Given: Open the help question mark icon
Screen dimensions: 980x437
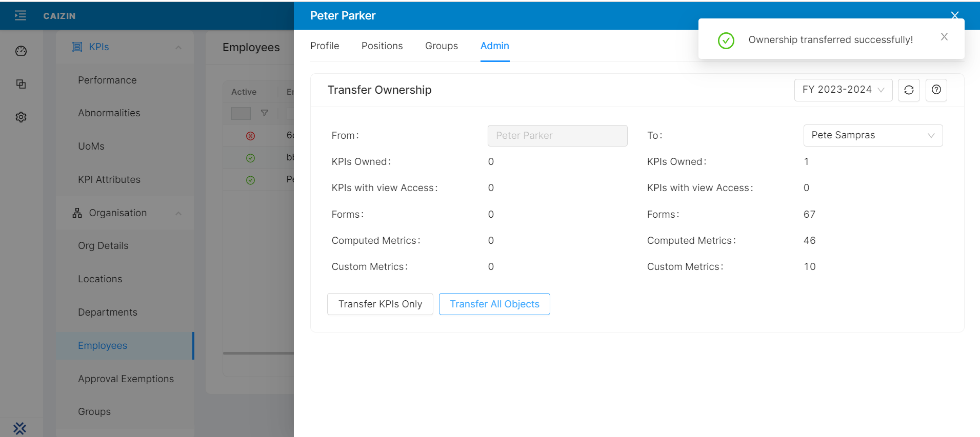Looking at the screenshot, I should click(x=936, y=90).
